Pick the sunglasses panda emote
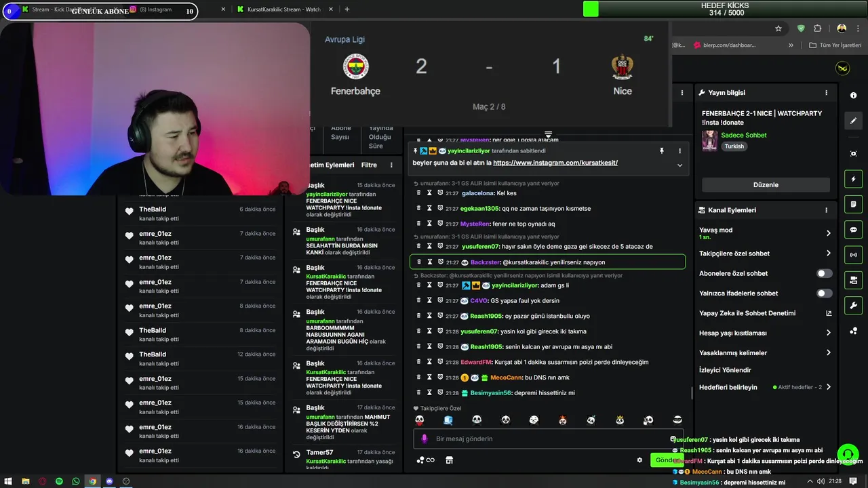The image size is (868, 488). pyautogui.click(x=677, y=420)
